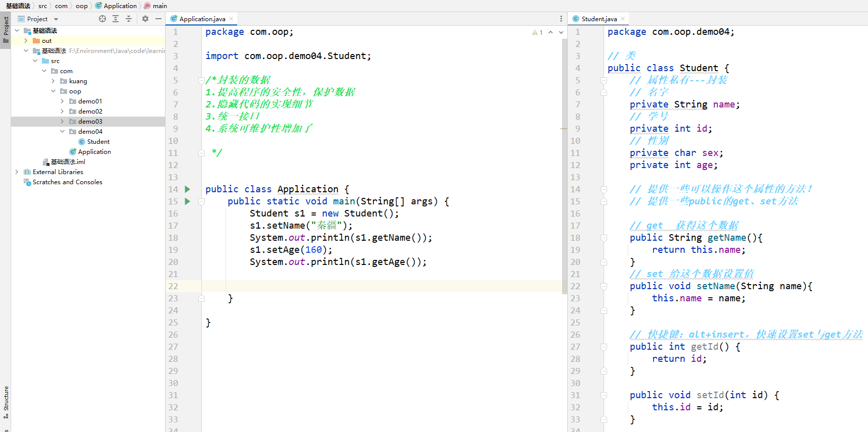The height and width of the screenshot is (432, 868).
Task: Click the 's1.setName' code line
Action: tap(301, 226)
